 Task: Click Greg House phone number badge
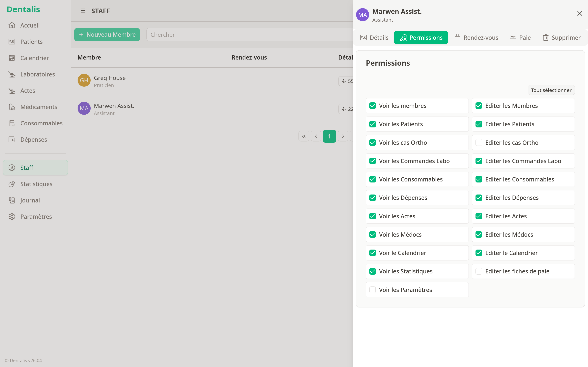click(x=346, y=81)
